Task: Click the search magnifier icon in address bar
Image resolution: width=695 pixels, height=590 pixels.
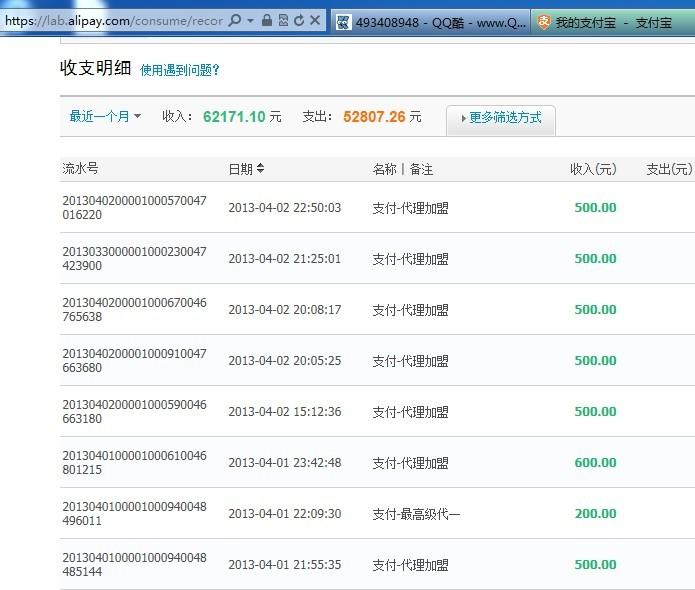Action: tap(234, 20)
